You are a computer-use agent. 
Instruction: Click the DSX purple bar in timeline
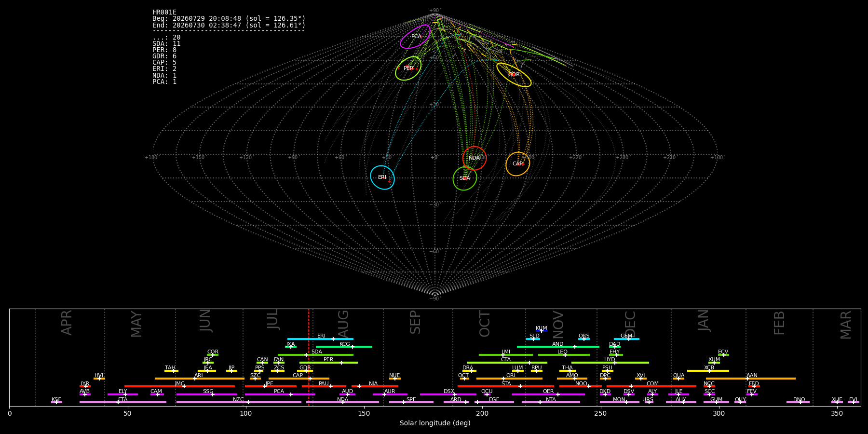448,394
